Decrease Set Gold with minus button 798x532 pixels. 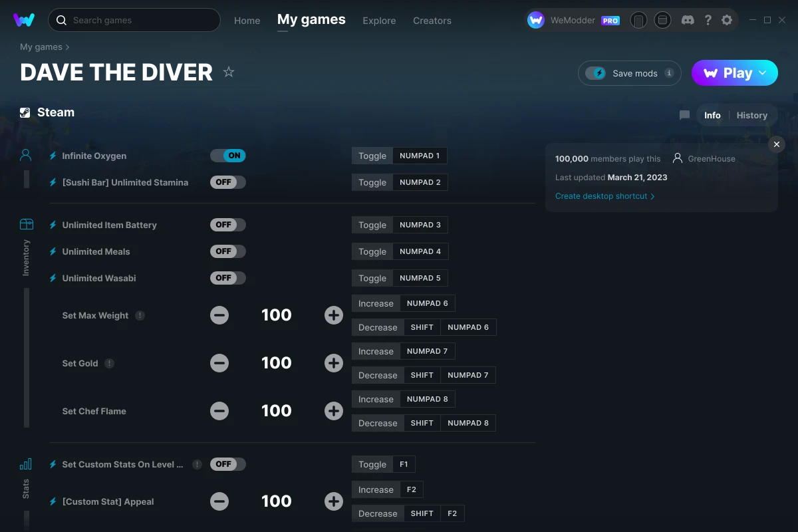[x=219, y=363]
